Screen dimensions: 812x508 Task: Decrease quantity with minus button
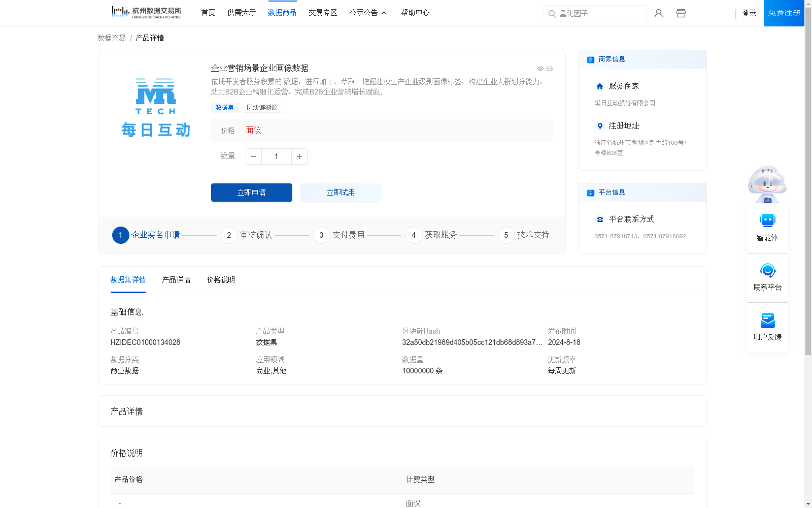[254, 156]
